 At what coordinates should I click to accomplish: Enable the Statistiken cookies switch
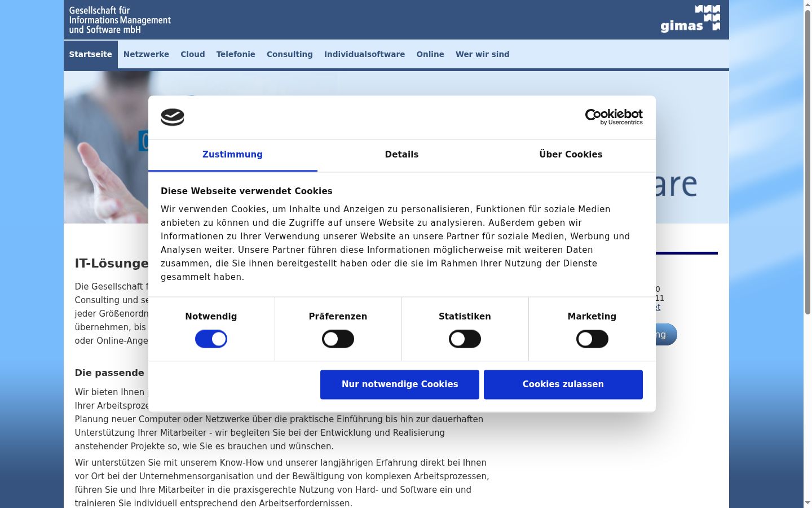click(465, 339)
